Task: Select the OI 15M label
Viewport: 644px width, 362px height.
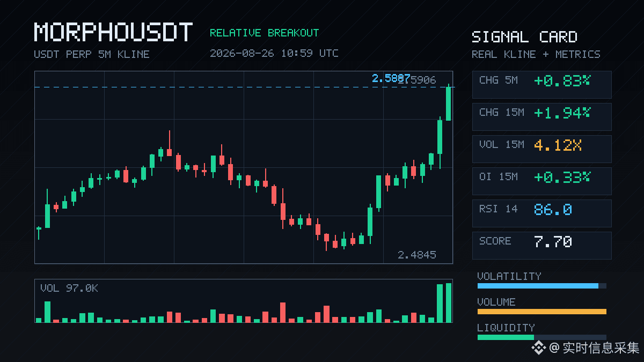Action: click(x=499, y=176)
